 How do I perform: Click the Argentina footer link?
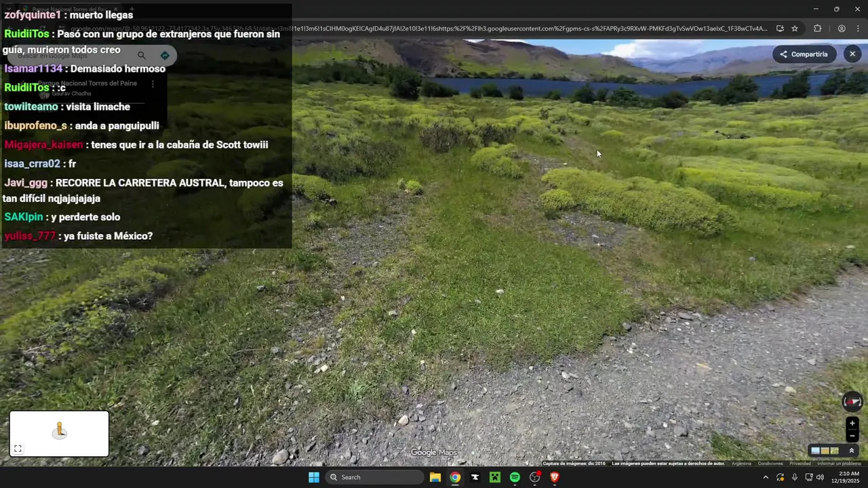[x=741, y=464]
